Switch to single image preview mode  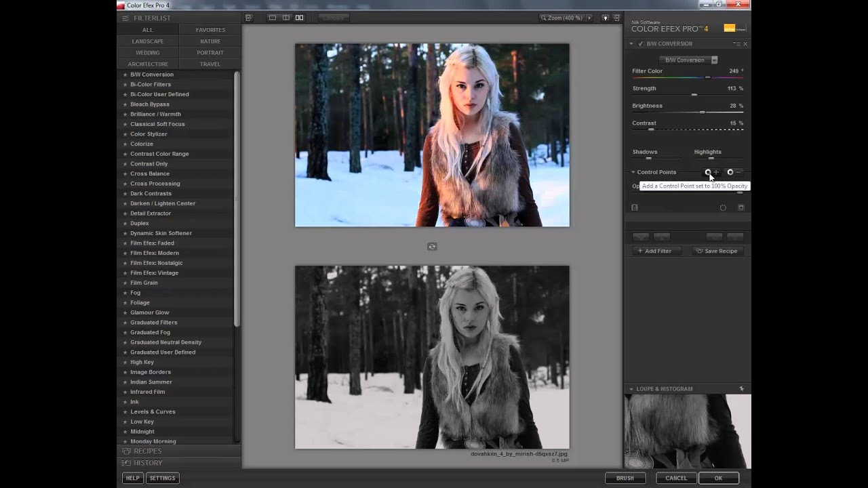(273, 18)
